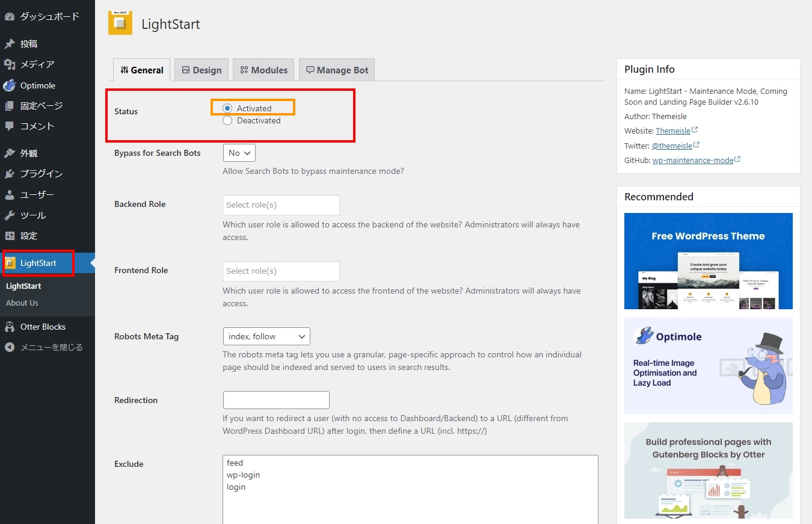Click the Optimole icon in sidebar
Viewport: 812px width, 524px height.
[x=10, y=85]
